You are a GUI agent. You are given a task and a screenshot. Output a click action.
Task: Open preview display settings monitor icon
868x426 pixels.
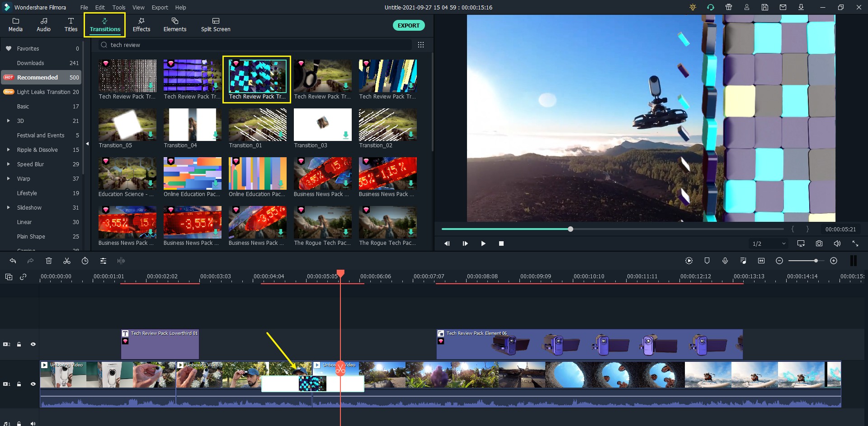click(x=801, y=243)
